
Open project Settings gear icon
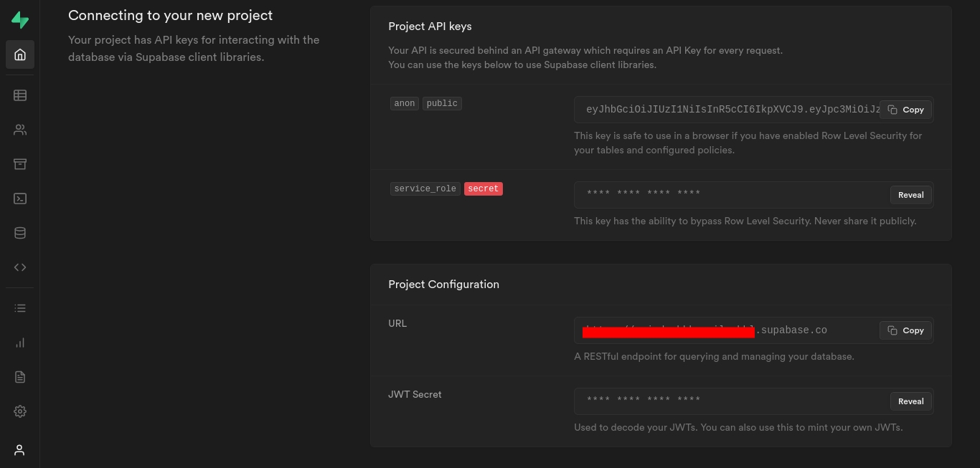20,411
